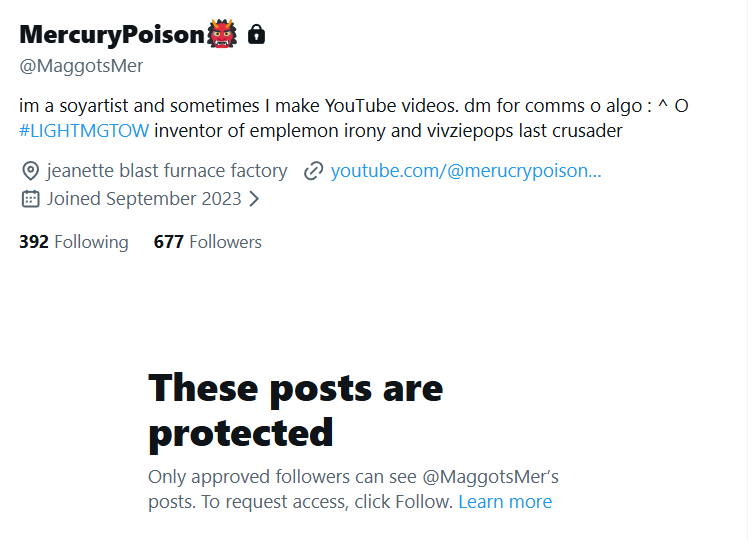
Task: Click the jeanette blast furnace factory location
Action: pyautogui.click(x=167, y=171)
